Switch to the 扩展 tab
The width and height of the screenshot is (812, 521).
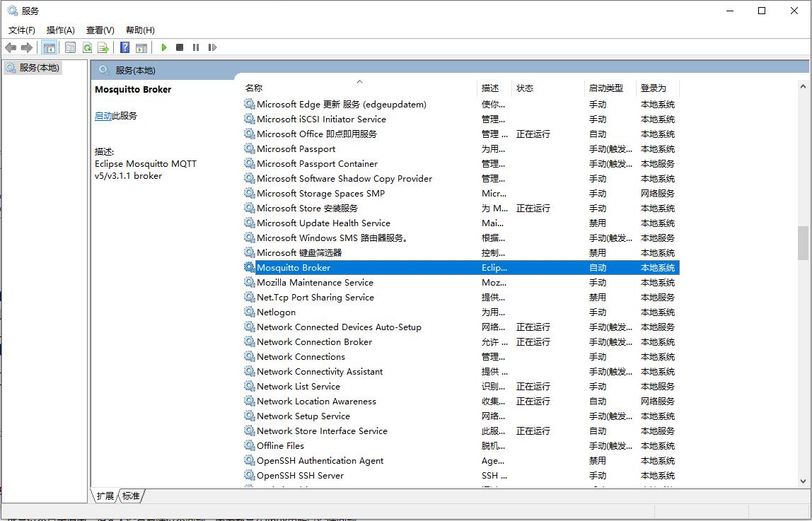pos(105,496)
